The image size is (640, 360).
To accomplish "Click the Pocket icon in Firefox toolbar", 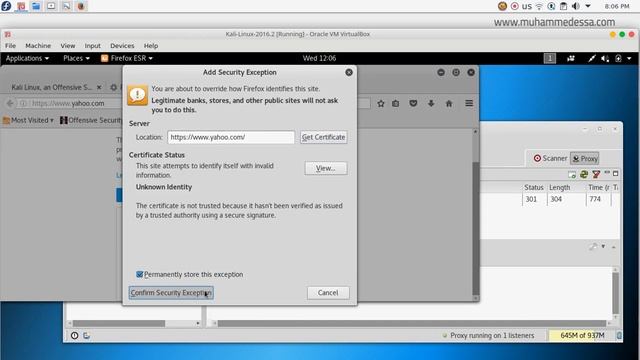I will point(413,104).
